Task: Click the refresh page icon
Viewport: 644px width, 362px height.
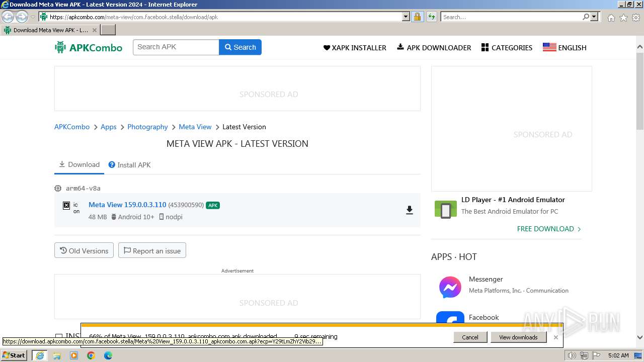Action: pyautogui.click(x=431, y=17)
